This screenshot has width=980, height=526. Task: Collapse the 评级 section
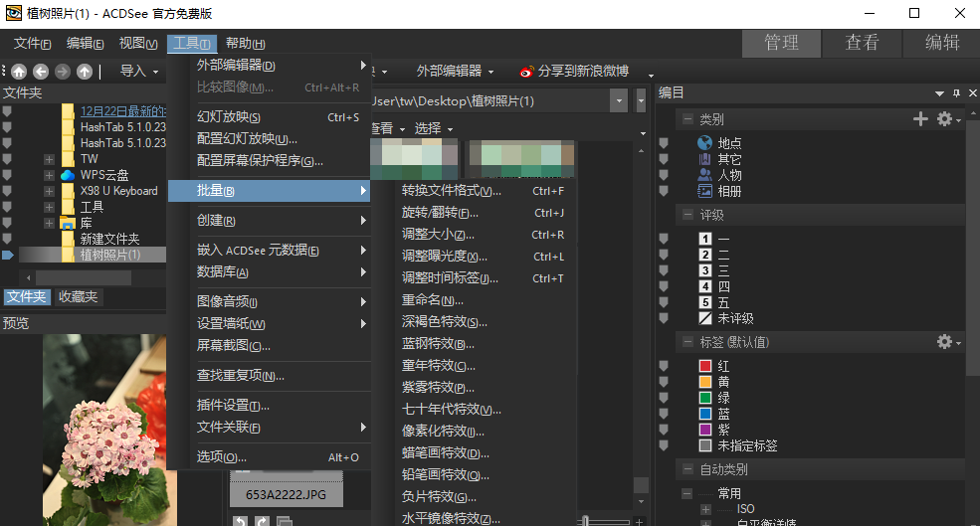[687, 215]
